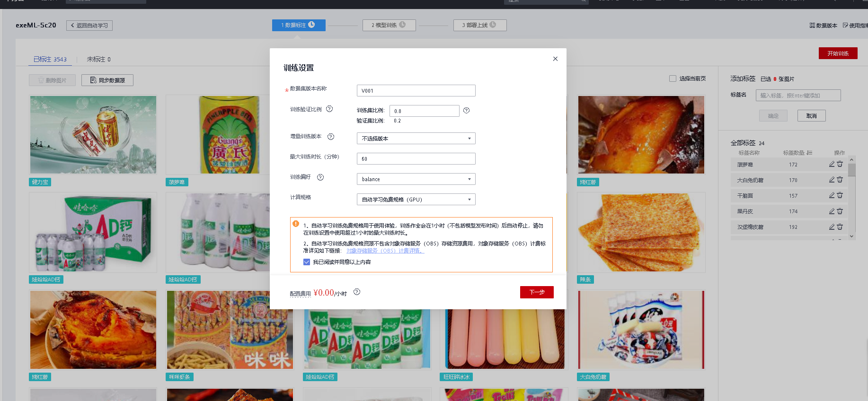This screenshot has height=401, width=868.
Task: Close the 训练设置 dialog
Action: pos(555,59)
